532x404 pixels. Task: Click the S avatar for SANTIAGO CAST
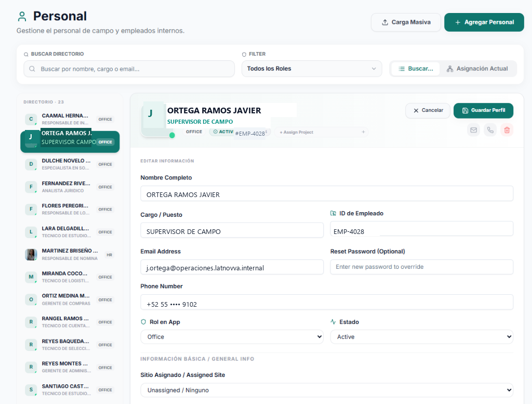pyautogui.click(x=31, y=390)
